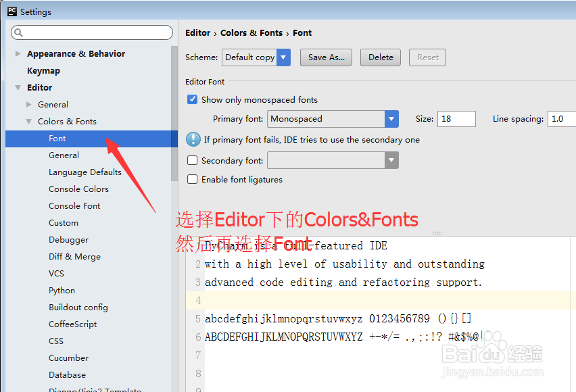
Task: Enable the Secondary font checkbox
Action: coord(192,160)
